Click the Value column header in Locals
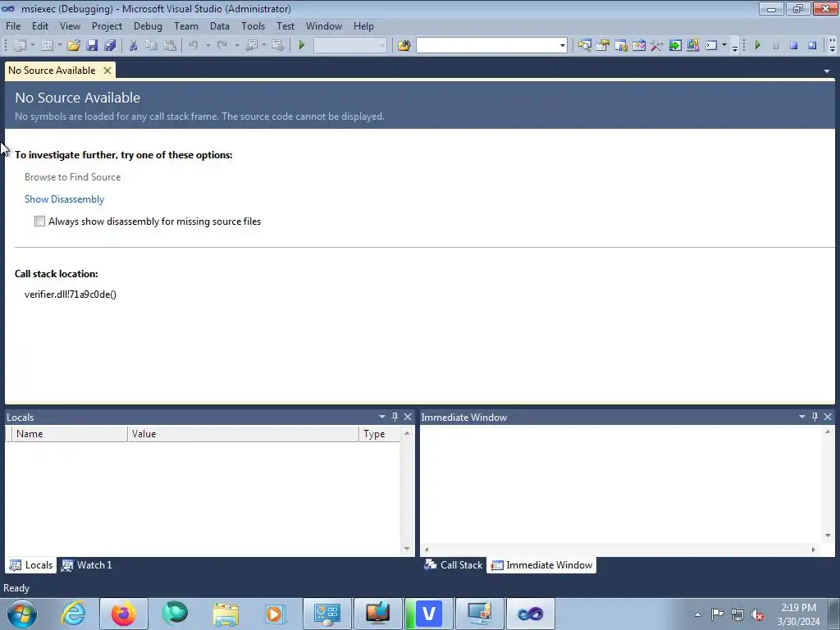 243,434
